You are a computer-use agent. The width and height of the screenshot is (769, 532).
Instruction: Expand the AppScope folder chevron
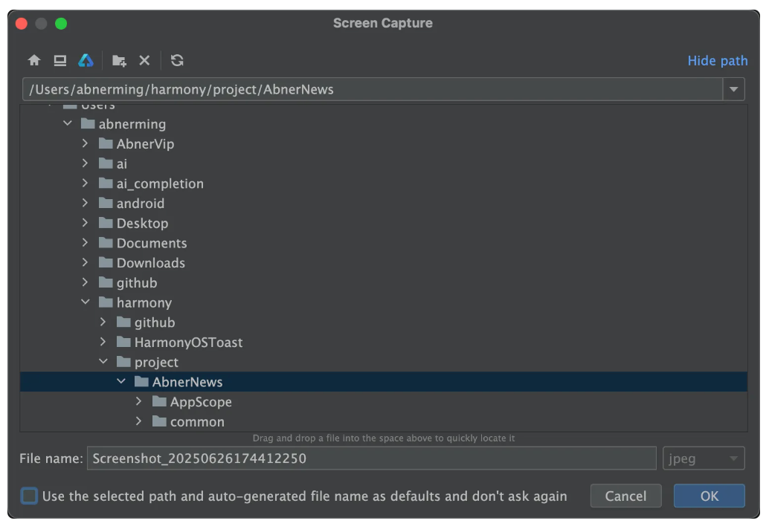(139, 402)
